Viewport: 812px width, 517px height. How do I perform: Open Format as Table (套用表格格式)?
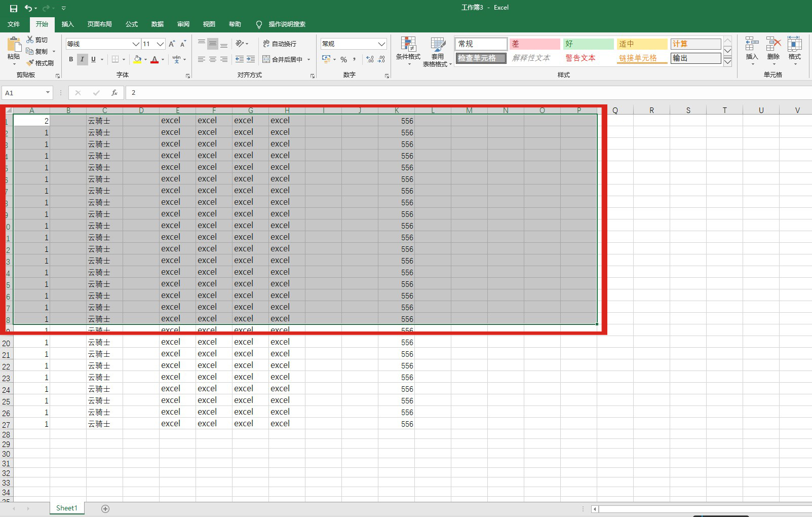click(x=437, y=51)
